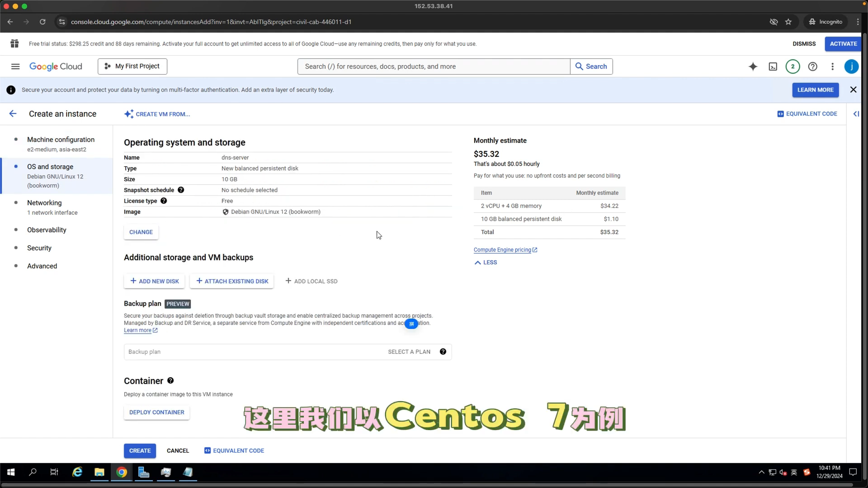Show hidden system tray icons

pos(761,472)
